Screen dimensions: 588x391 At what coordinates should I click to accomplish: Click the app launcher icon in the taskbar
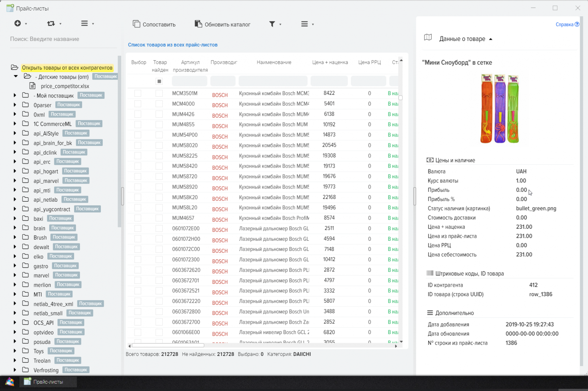pos(10,382)
